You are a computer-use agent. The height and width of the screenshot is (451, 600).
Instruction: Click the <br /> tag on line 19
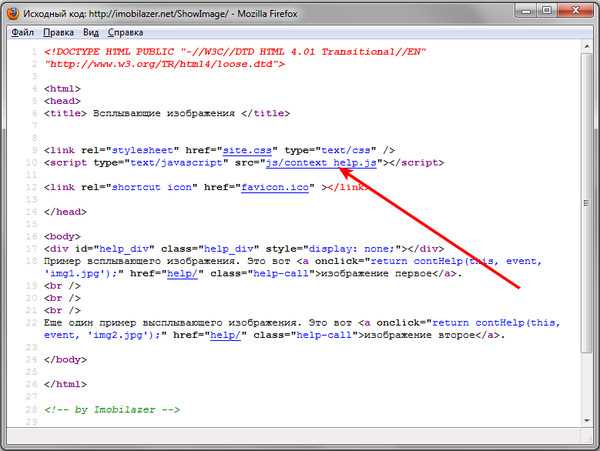(x=62, y=286)
